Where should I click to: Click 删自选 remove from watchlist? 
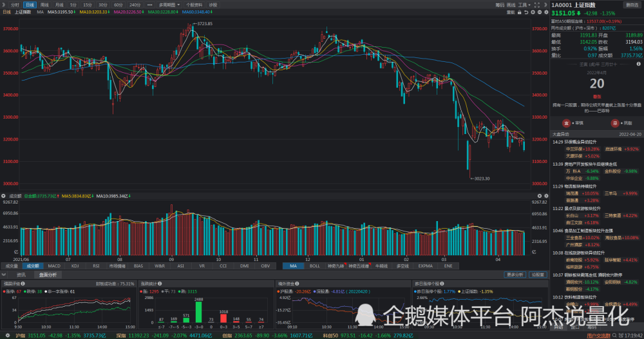[x=632, y=5]
